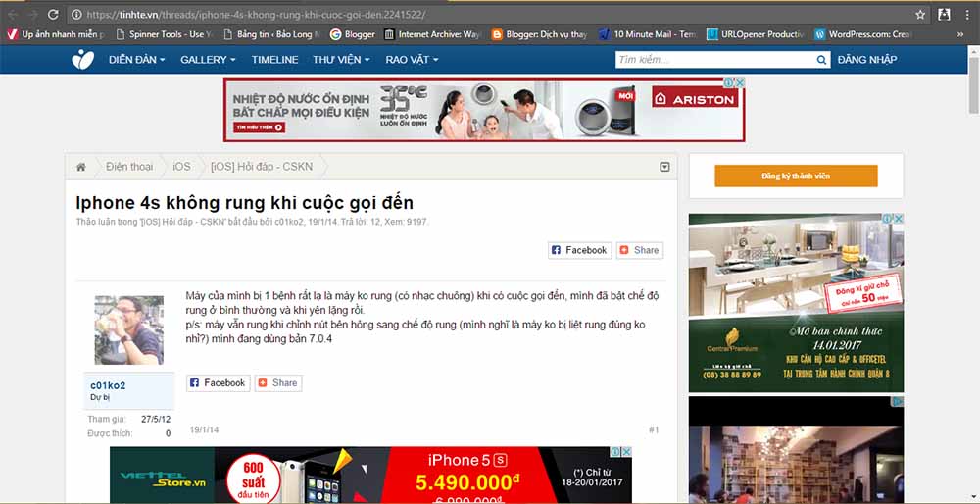Open 'Blogger: Dịch vụ thay' bookmark

(x=540, y=34)
